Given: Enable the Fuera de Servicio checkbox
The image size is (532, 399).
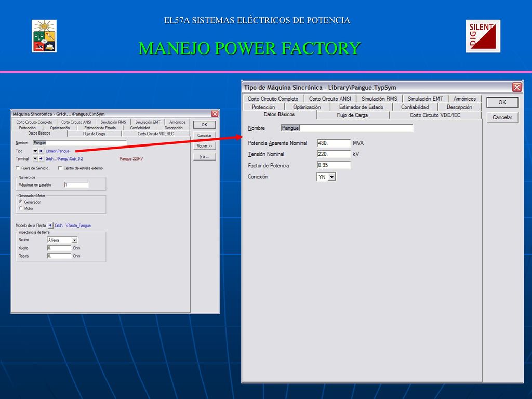Looking at the screenshot, I should [18, 168].
